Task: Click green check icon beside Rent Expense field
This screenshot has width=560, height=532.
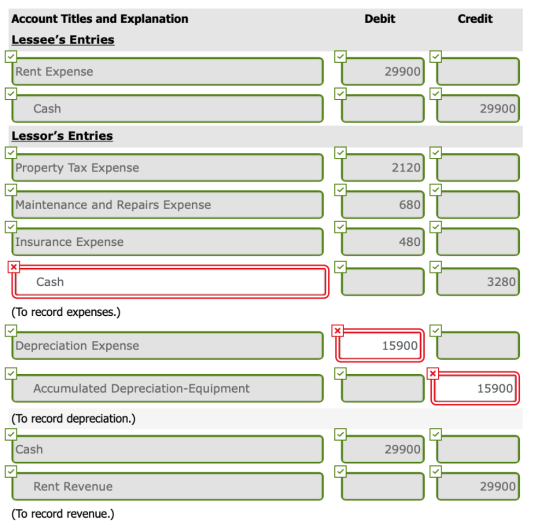Action: [x=11, y=56]
